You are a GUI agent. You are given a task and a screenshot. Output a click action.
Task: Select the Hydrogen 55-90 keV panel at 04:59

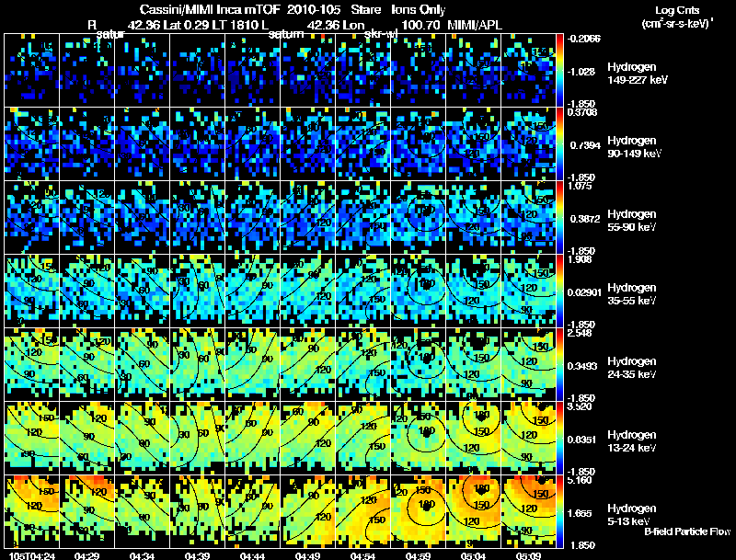[418, 217]
